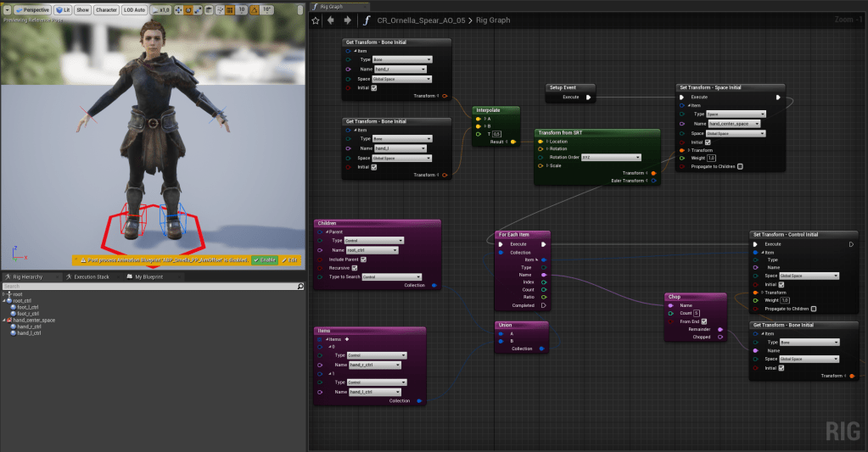Collapse the root_ctrl tree item
Viewport: 868px width, 452px height.
[4, 300]
